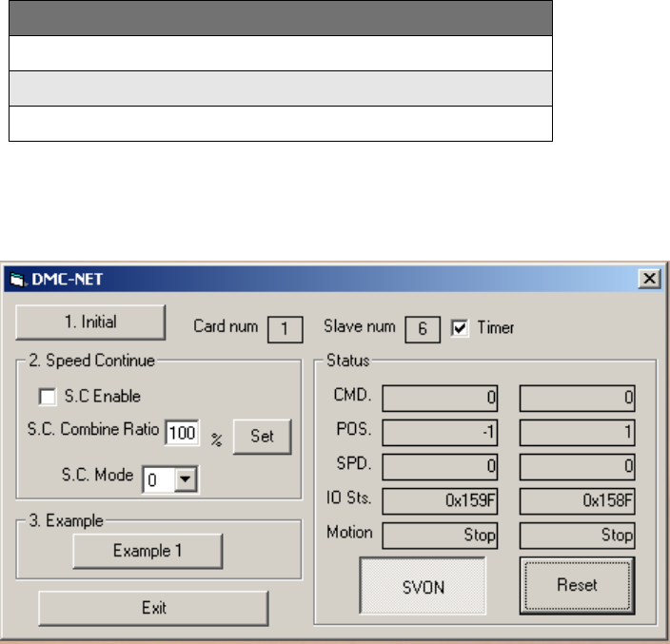This screenshot has width=670, height=644.
Task: Select the left POS. field showing -1
Action: 440,432
